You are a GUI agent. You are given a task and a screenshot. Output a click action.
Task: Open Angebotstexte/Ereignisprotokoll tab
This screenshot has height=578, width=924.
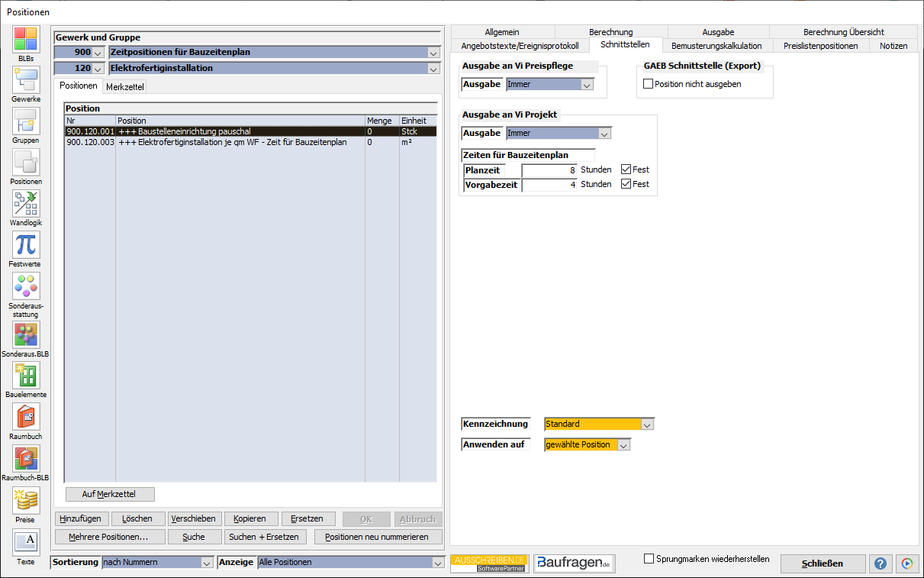(x=520, y=46)
